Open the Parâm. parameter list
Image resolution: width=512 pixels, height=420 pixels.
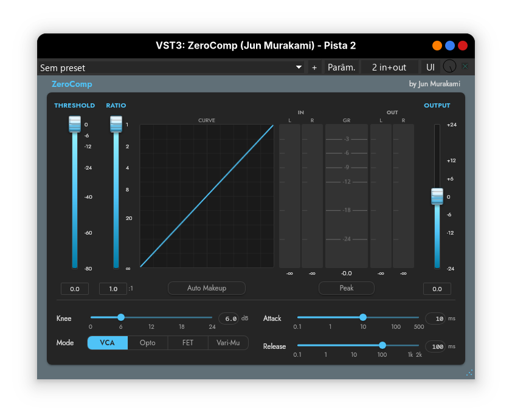click(x=341, y=67)
